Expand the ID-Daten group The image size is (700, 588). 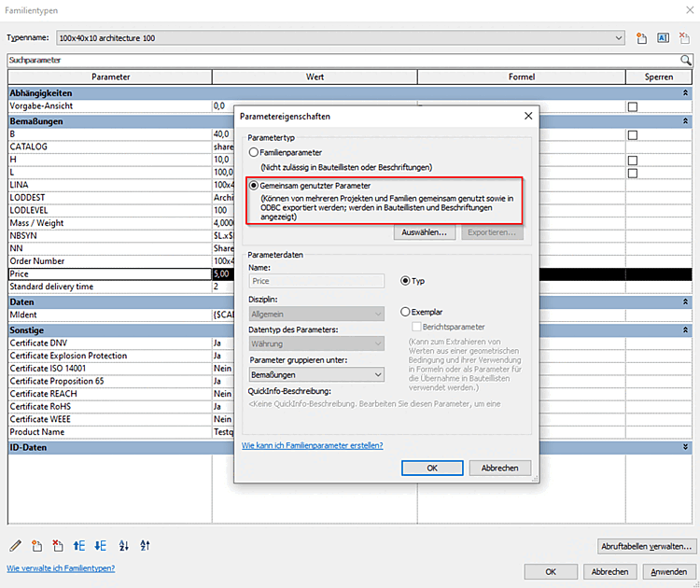(x=685, y=447)
